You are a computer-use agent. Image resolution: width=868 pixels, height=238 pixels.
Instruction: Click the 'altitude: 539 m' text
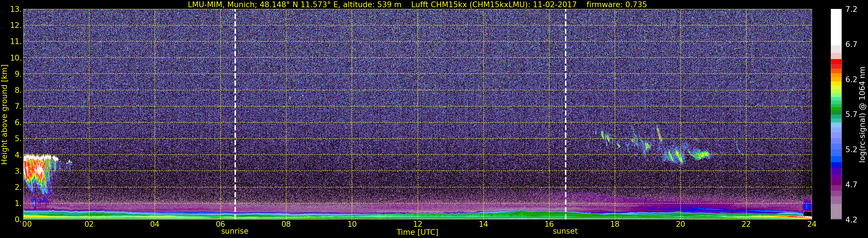point(372,4)
